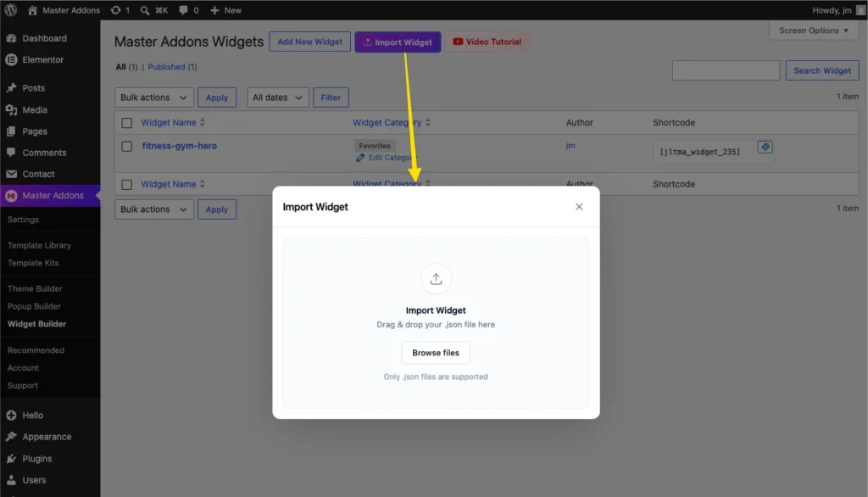Click Browse files in the dialog
The width and height of the screenshot is (868, 497).
coord(436,352)
